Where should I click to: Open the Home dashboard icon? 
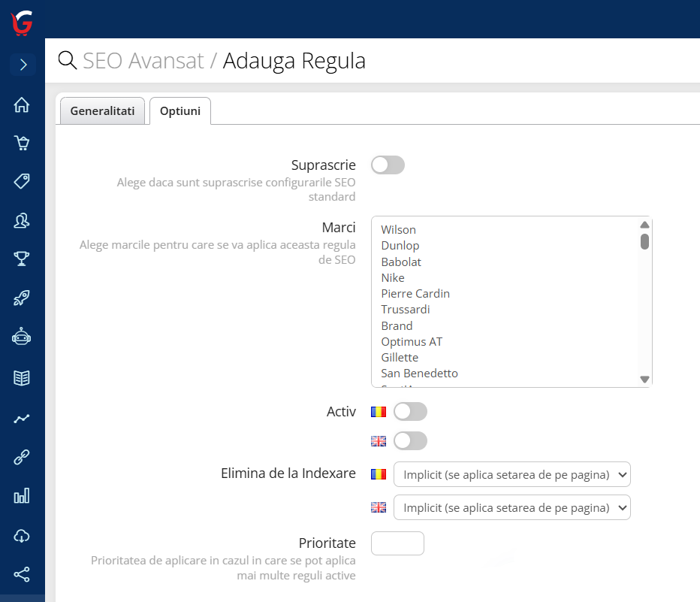point(22,105)
